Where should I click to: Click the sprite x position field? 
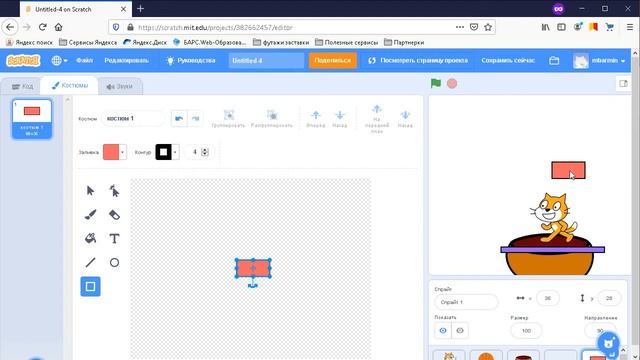tap(547, 298)
